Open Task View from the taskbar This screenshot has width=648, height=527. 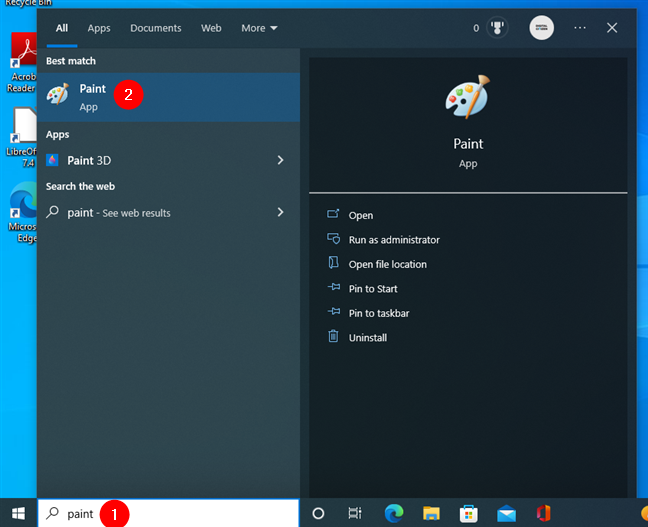(x=355, y=513)
